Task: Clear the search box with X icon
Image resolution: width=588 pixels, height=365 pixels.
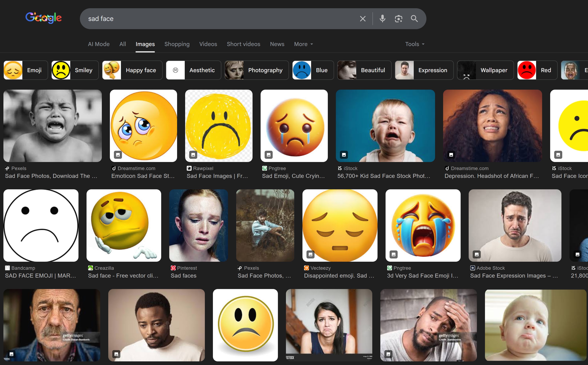Action: (362, 18)
